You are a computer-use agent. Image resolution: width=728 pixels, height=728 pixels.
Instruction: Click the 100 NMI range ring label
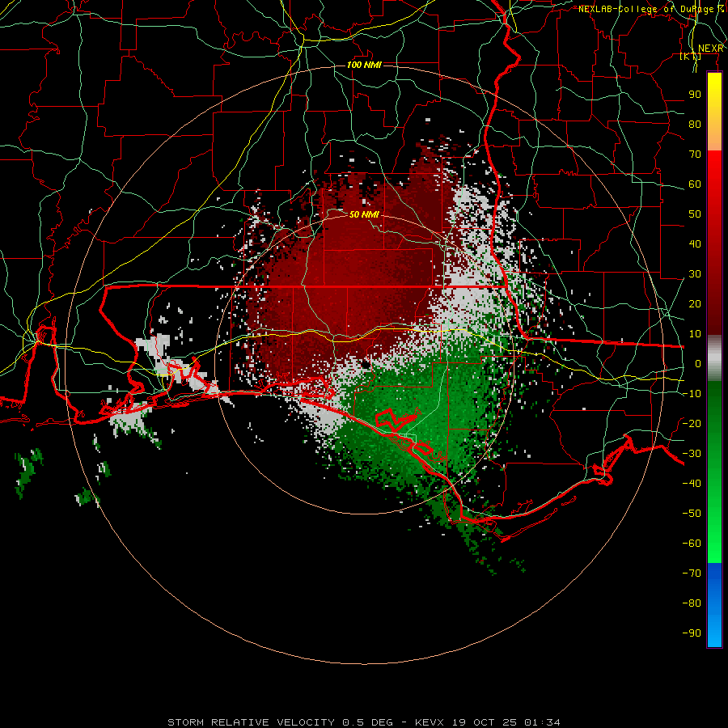[x=364, y=65]
